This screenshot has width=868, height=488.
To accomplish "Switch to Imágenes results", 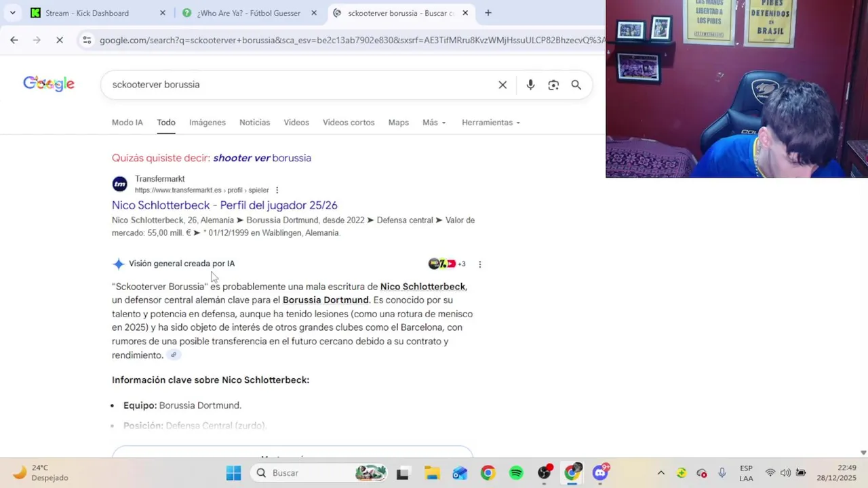I will tap(208, 123).
